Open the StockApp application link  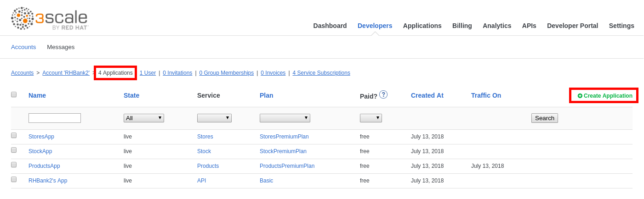point(40,151)
